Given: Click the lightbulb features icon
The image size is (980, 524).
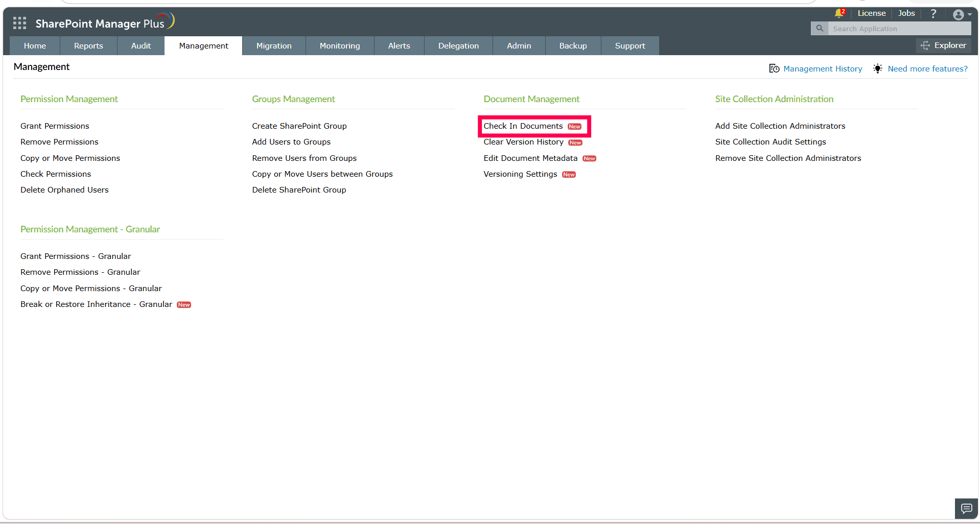Looking at the screenshot, I should click(877, 68).
